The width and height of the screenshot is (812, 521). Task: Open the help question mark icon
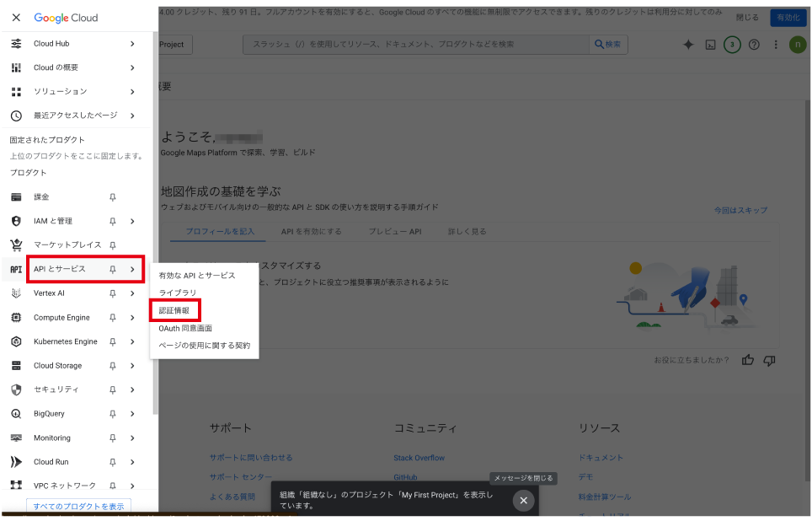pos(754,45)
